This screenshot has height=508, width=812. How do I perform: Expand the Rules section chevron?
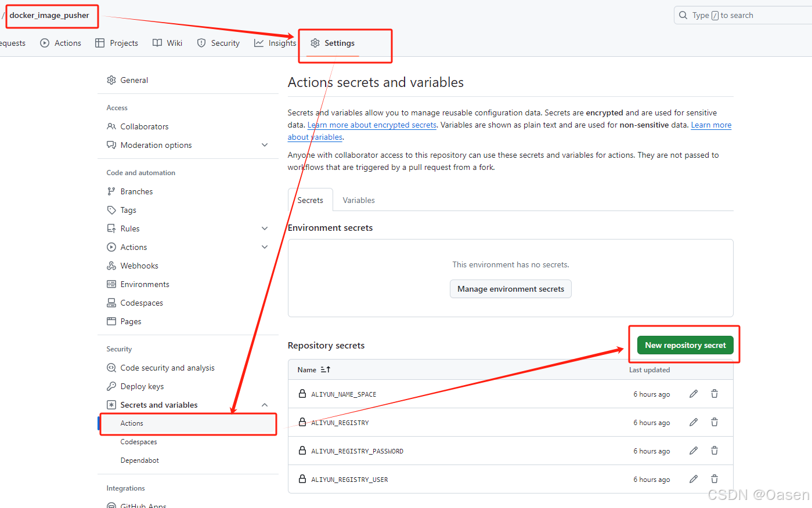pyautogui.click(x=265, y=228)
